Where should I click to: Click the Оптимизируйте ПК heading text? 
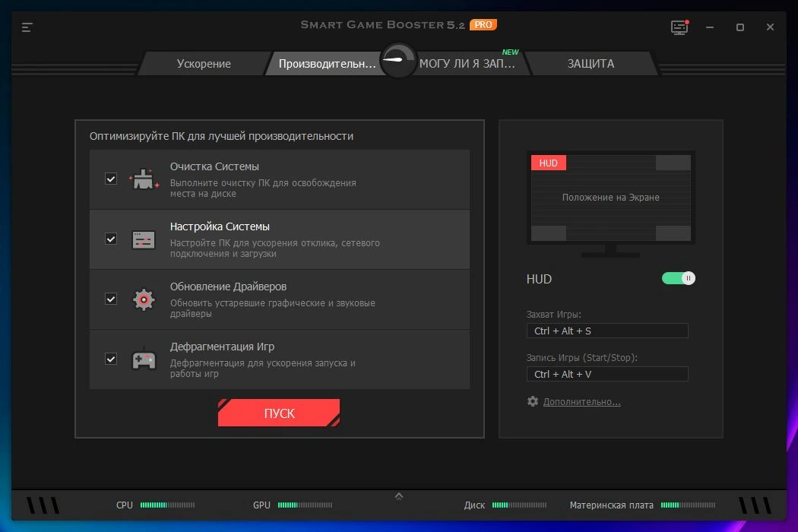[x=221, y=136]
